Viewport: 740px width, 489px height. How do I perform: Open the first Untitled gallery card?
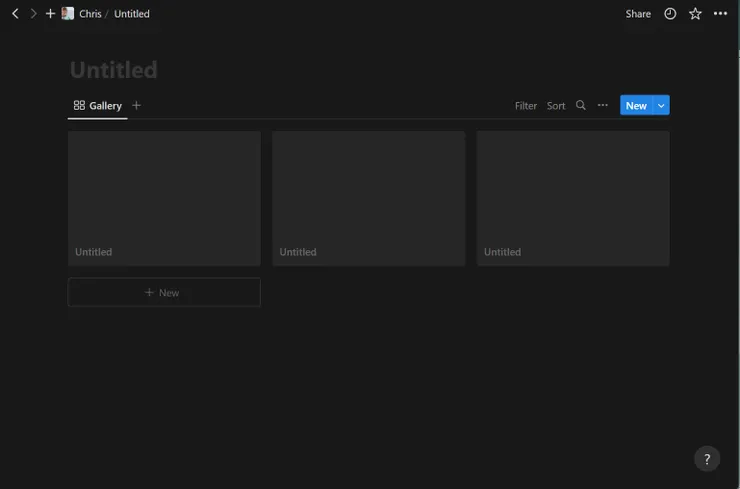[x=164, y=198]
